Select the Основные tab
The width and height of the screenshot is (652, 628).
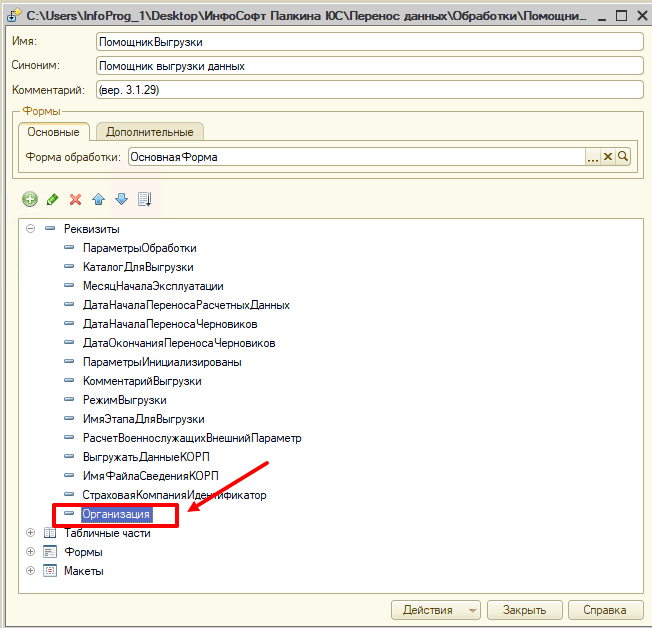click(x=54, y=132)
